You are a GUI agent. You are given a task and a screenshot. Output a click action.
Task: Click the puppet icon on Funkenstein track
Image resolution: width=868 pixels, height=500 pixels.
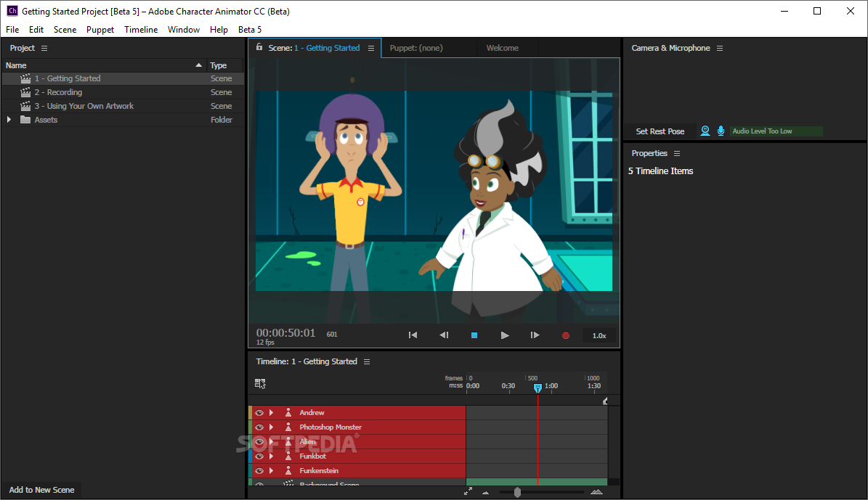288,471
